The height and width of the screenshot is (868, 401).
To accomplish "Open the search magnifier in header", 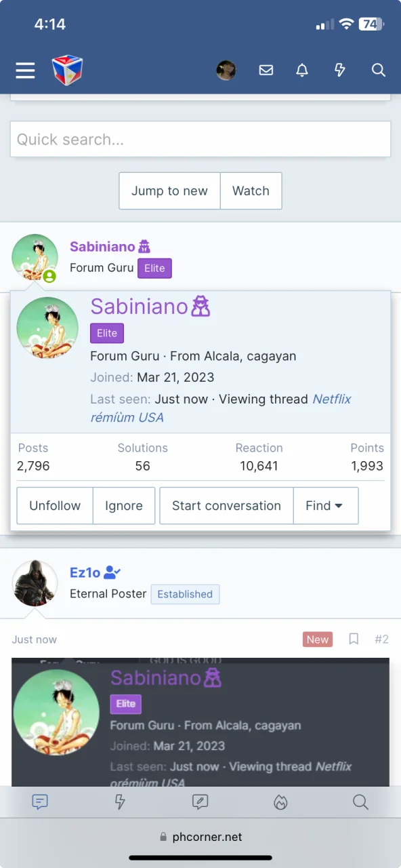I will point(379,70).
